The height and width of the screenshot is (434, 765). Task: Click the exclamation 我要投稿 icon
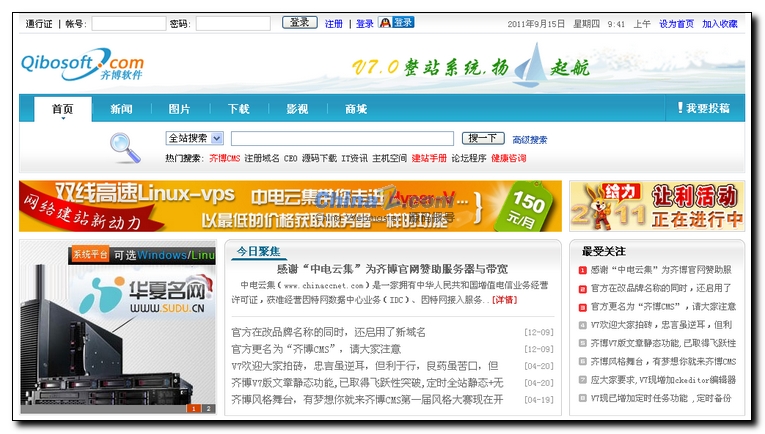680,108
